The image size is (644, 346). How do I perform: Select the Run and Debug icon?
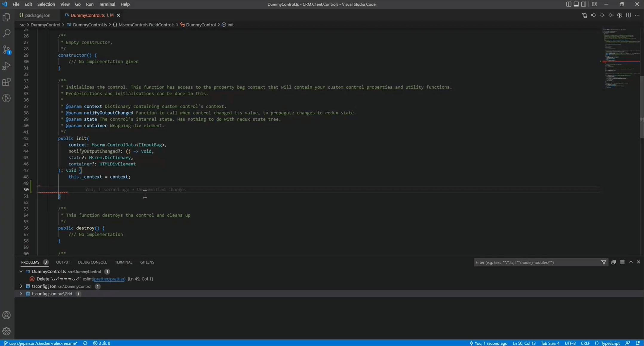7,66
